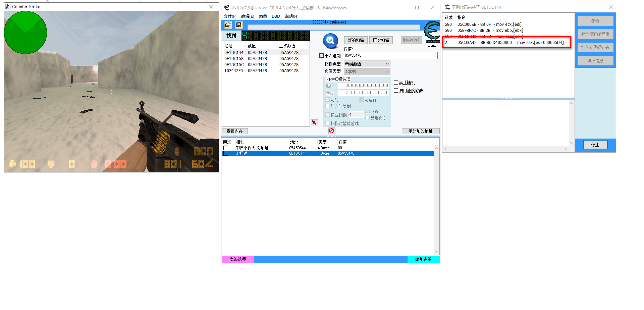Select the 05A59544 address cell
This screenshot has width=644, height=310.
click(x=298, y=148)
